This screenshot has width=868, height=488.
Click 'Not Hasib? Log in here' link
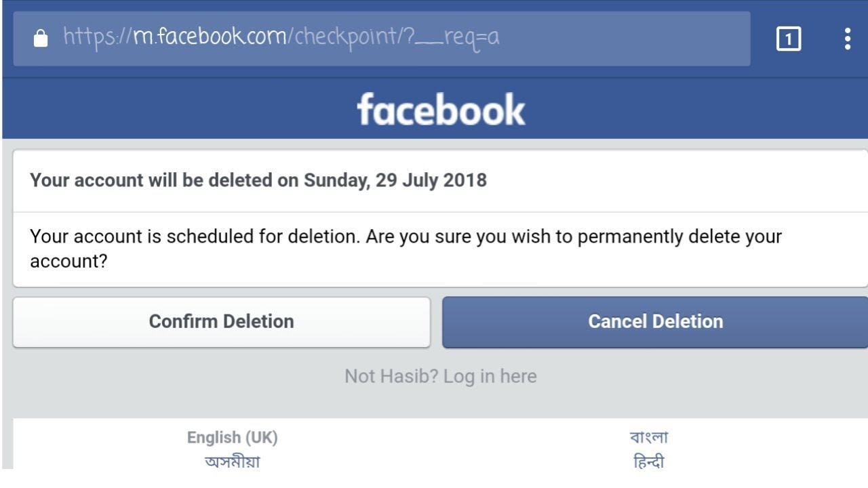441,376
